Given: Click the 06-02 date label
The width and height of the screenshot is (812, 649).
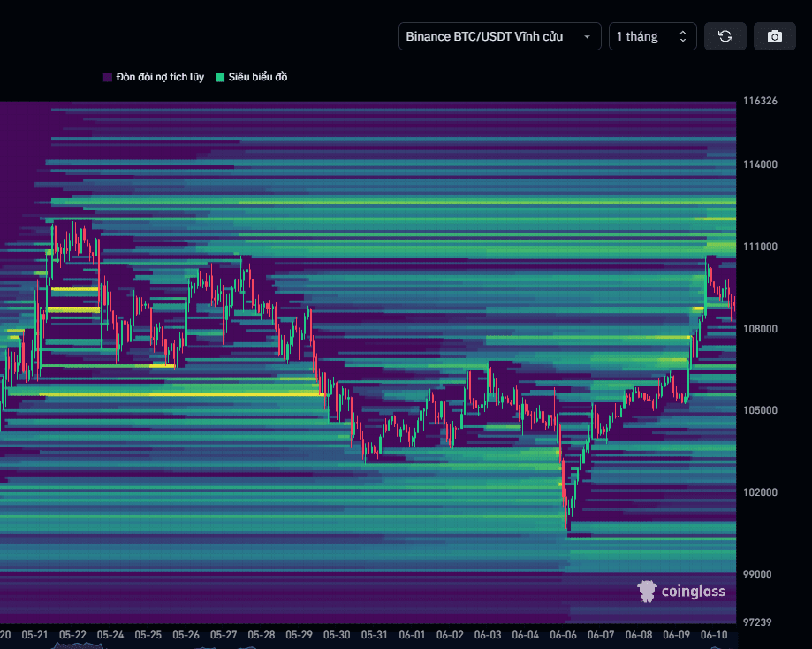Looking at the screenshot, I should (x=450, y=635).
